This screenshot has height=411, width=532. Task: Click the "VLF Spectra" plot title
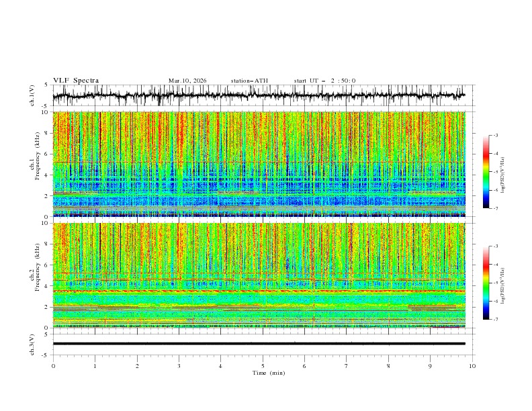point(76,81)
